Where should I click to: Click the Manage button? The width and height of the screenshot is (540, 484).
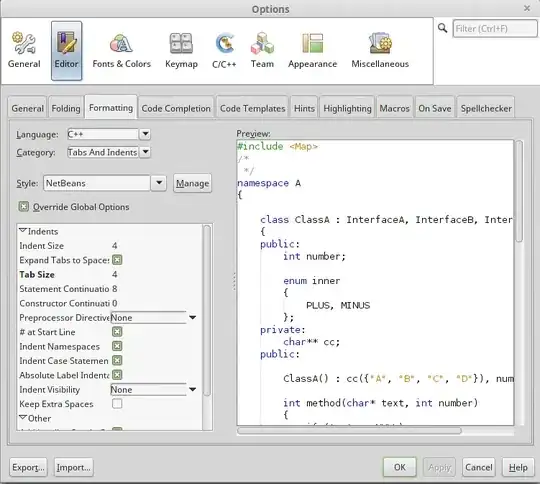[x=193, y=183]
